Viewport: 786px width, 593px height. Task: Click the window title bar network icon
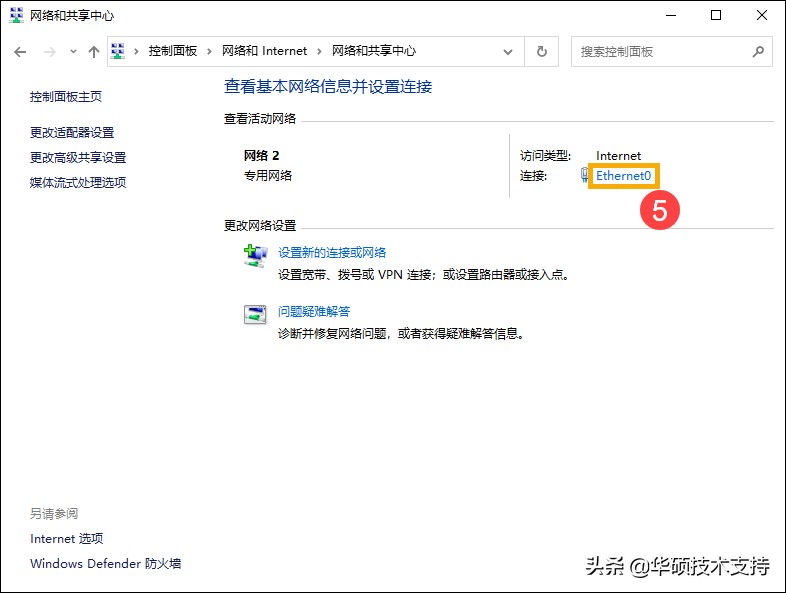point(17,15)
